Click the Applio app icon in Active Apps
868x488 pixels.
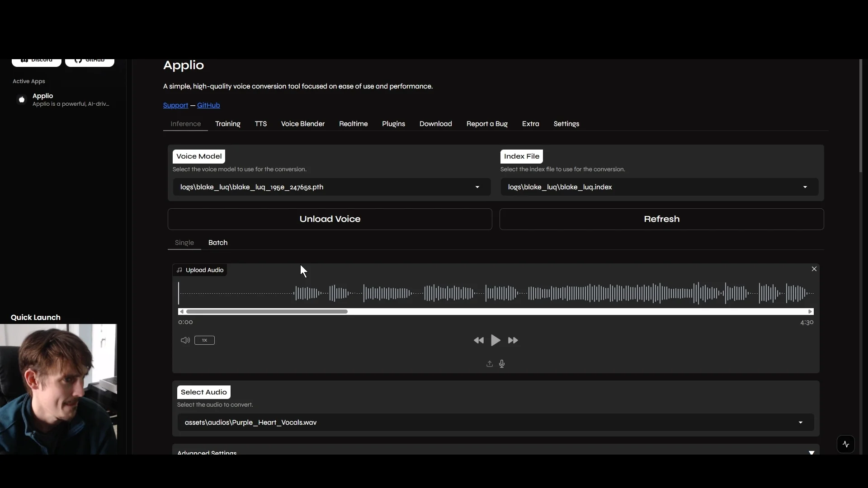click(21, 99)
